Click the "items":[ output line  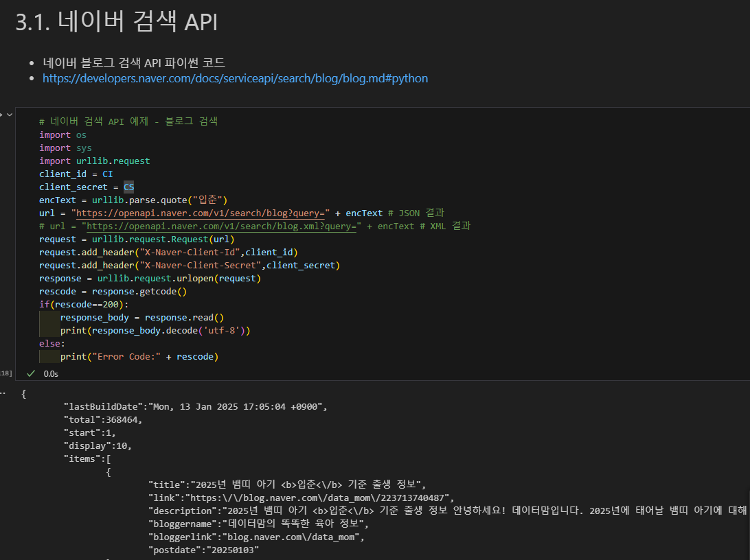87,458
